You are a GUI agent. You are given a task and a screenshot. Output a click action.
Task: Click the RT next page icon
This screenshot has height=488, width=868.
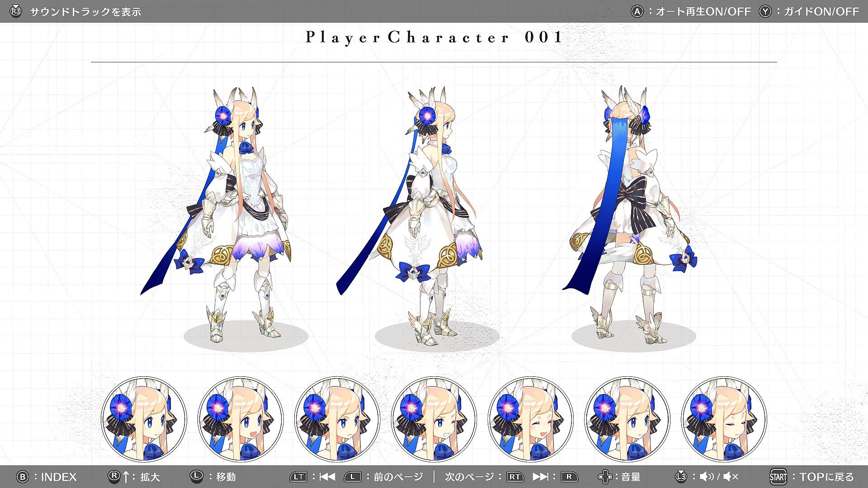pos(514,477)
